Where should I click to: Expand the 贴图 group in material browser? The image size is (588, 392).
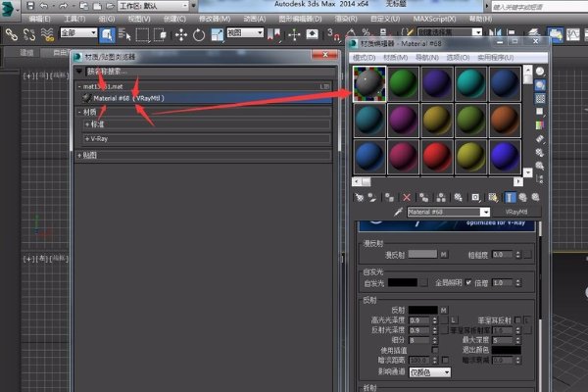(x=79, y=155)
